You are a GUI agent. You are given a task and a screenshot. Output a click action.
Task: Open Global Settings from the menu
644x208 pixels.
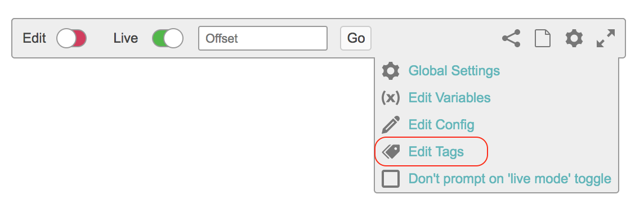(454, 71)
